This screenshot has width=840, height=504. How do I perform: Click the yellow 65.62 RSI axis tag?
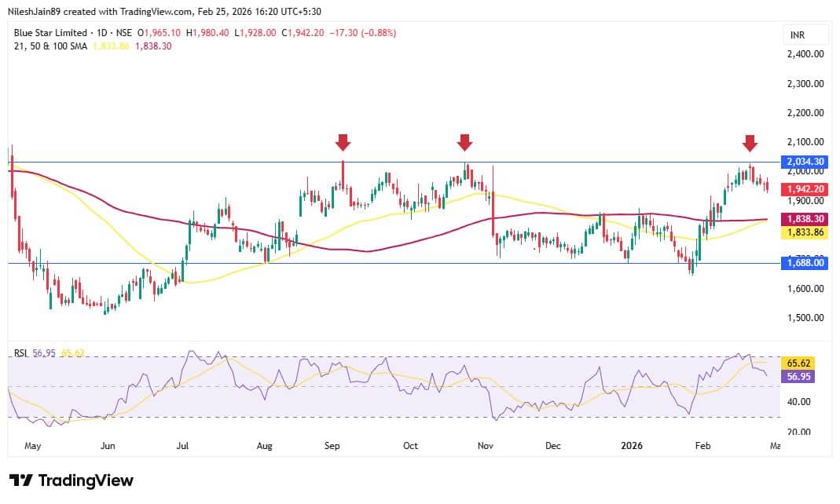798,363
